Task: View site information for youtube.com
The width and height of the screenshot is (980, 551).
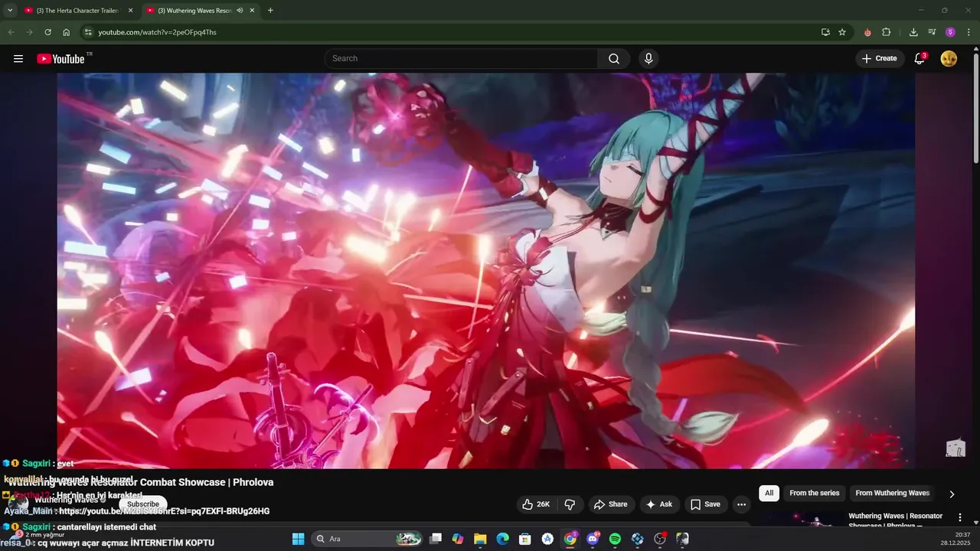Action: coord(88,32)
